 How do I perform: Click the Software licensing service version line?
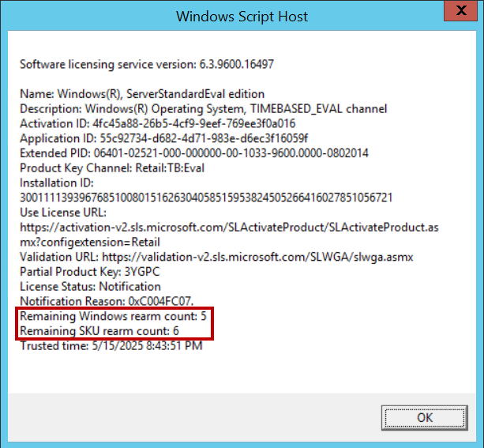(147, 64)
